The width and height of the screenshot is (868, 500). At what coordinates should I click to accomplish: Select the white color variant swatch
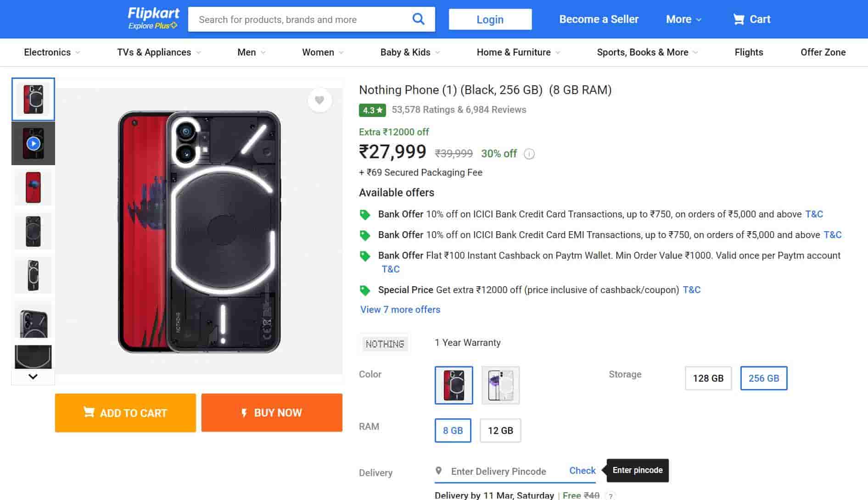pyautogui.click(x=500, y=385)
